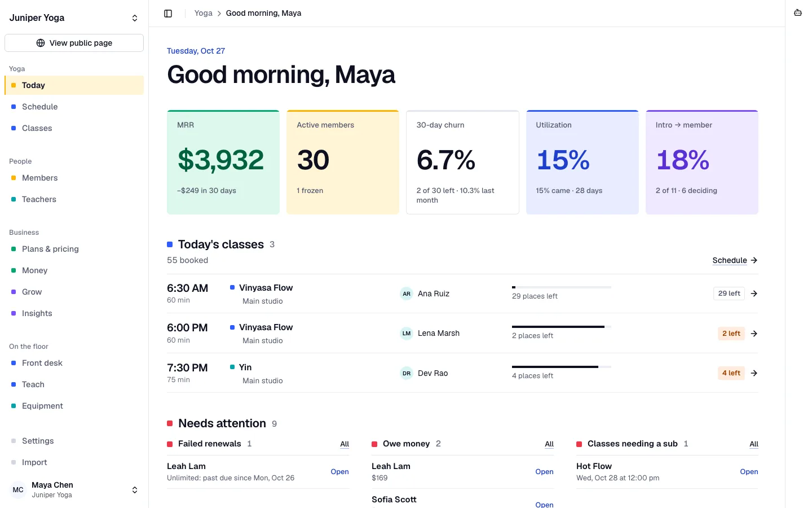Click the 30-day churn card
The width and height of the screenshot is (812, 508).
(462, 162)
